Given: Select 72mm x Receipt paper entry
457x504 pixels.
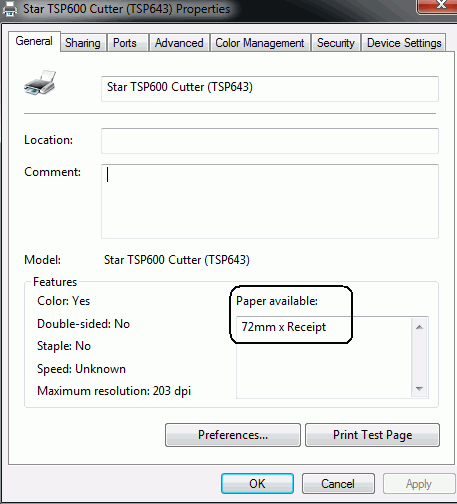Looking at the screenshot, I should click(284, 327).
